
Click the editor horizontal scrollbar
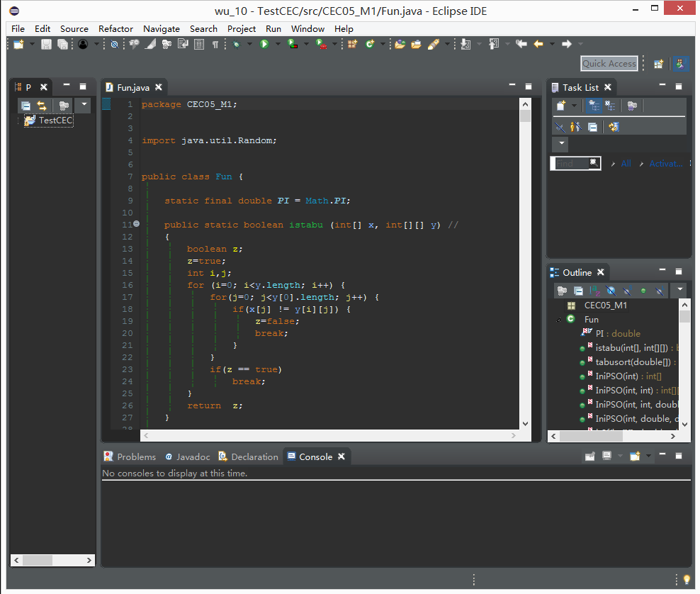tap(329, 435)
